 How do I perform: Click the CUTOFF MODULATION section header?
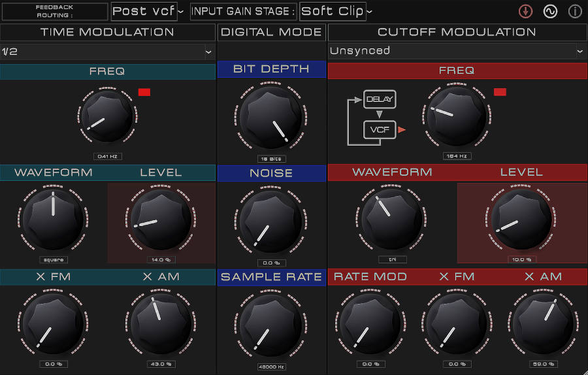tap(457, 32)
